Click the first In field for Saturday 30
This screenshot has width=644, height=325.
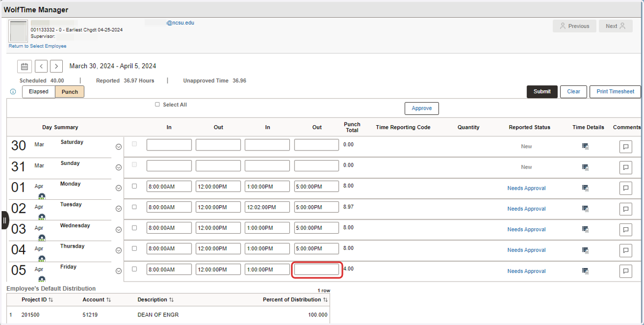click(x=169, y=145)
